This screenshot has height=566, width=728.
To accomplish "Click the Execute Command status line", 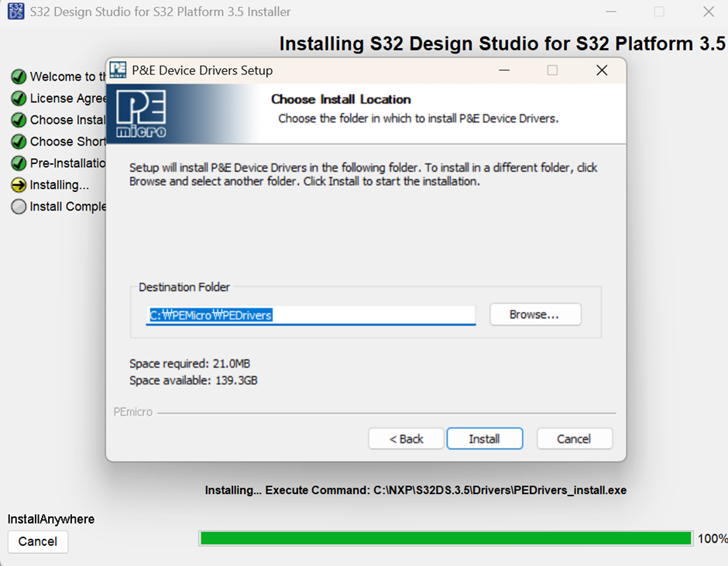I will pyautogui.click(x=416, y=490).
